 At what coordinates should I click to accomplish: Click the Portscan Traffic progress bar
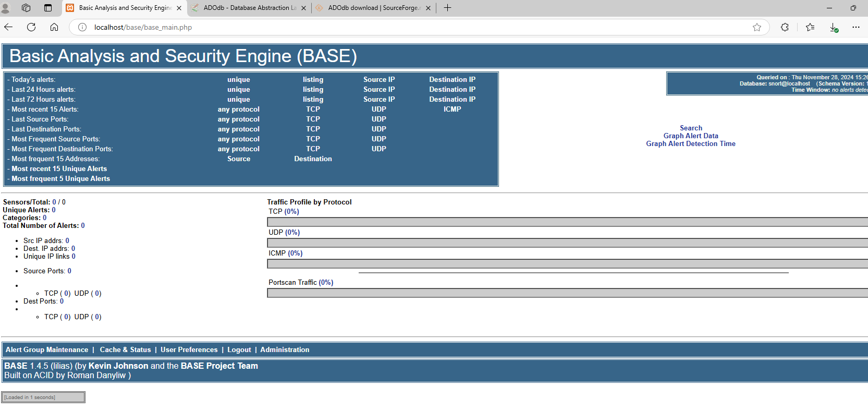click(x=567, y=293)
